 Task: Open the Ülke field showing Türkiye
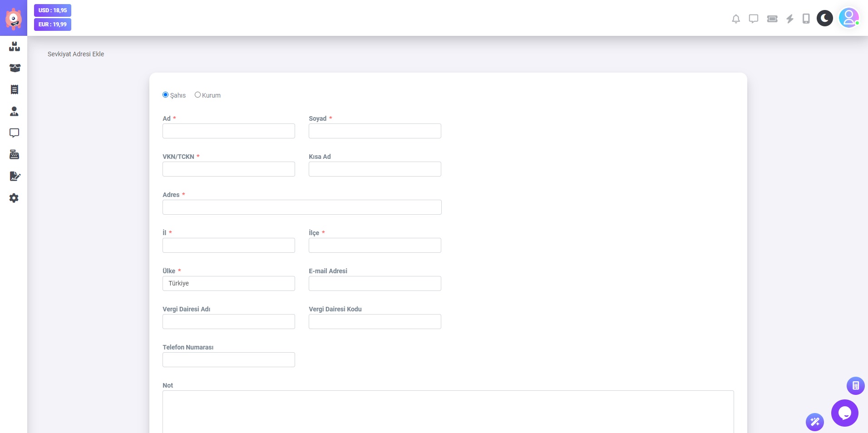pyautogui.click(x=229, y=284)
